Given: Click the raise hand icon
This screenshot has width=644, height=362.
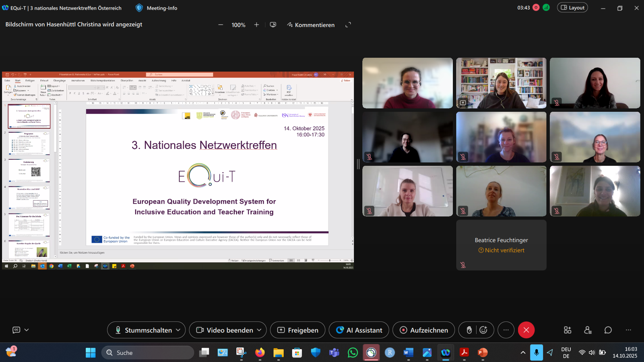Looking at the screenshot, I should click(469, 330).
